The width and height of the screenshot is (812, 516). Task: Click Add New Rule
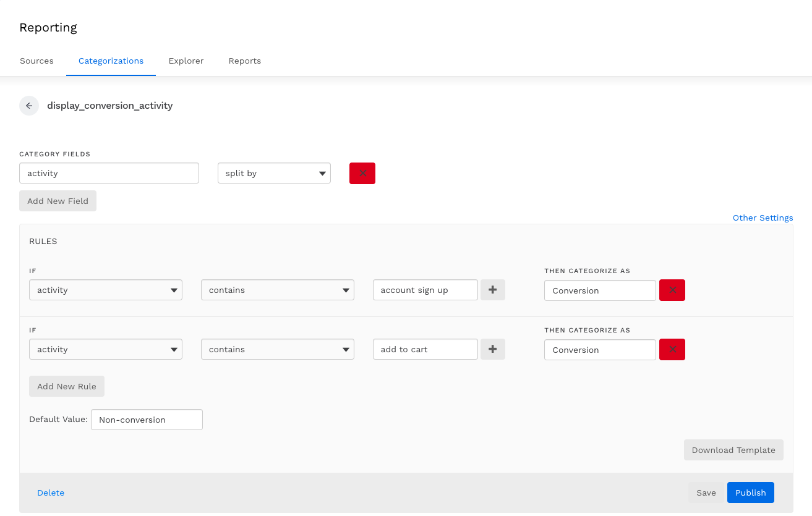(x=67, y=386)
